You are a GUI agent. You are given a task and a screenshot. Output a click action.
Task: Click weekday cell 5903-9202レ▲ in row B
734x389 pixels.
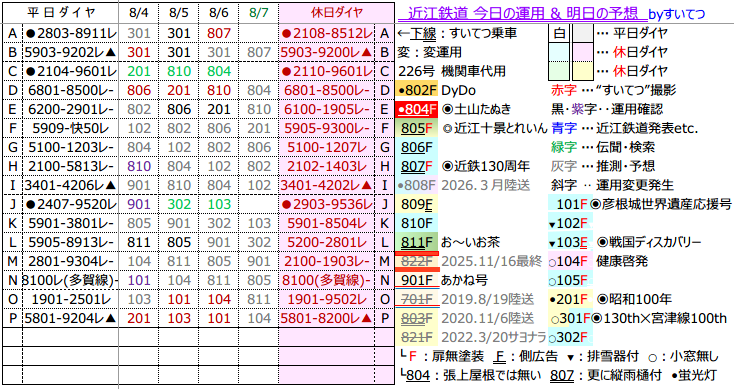[x=70, y=52]
